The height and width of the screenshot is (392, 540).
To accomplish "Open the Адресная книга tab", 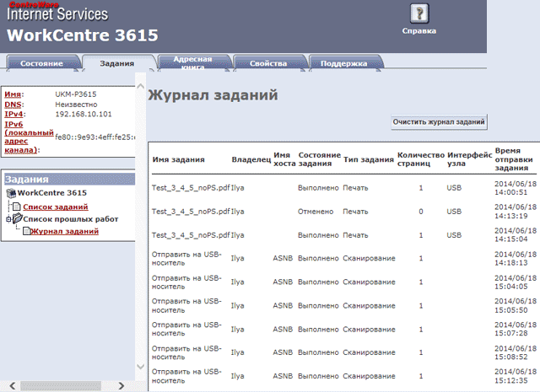I will 192,63.
